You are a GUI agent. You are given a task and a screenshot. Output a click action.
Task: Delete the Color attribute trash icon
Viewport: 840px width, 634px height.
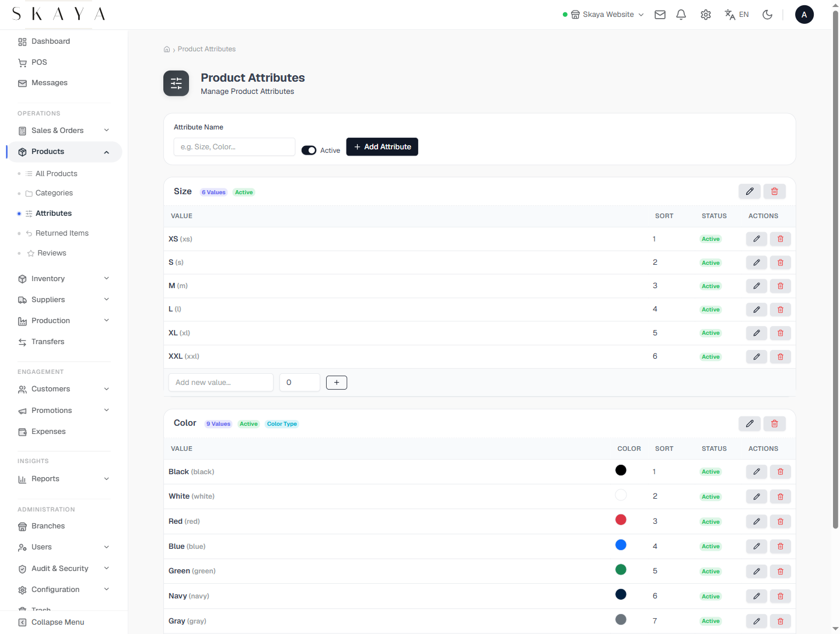point(775,423)
